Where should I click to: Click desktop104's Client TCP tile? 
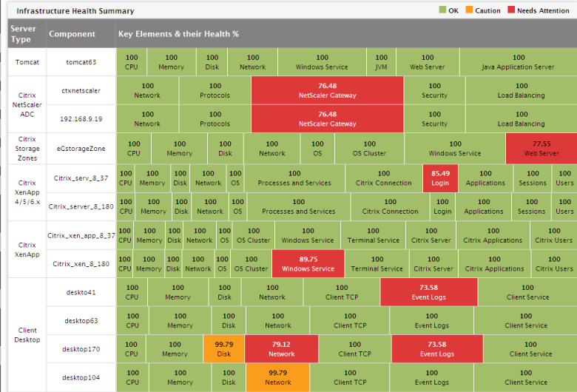coord(350,377)
